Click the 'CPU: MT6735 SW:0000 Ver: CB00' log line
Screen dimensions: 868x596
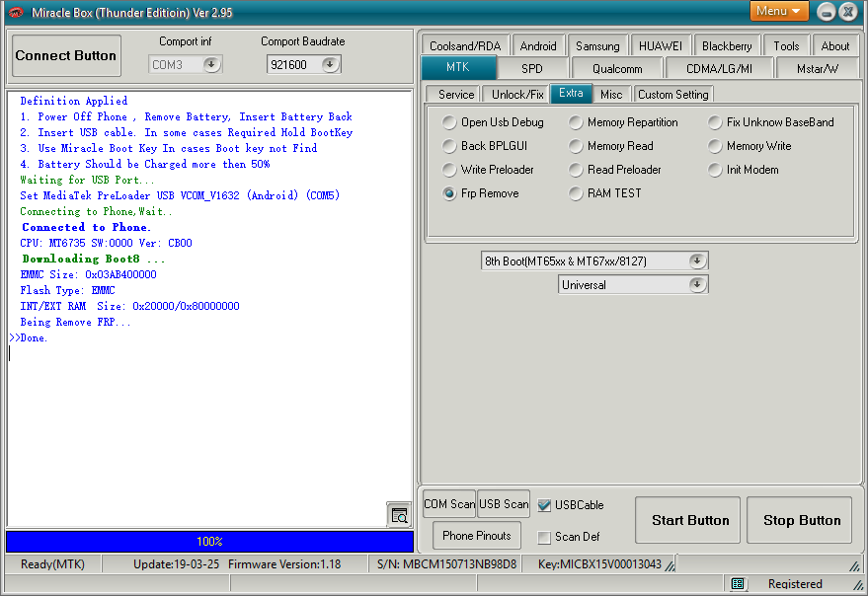[106, 243]
